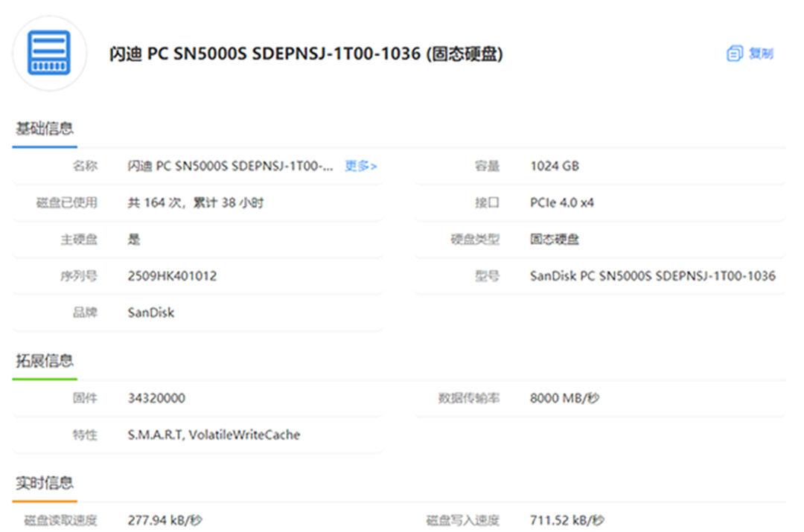
Task: Click the copy icon beside 复制
Action: (734, 54)
